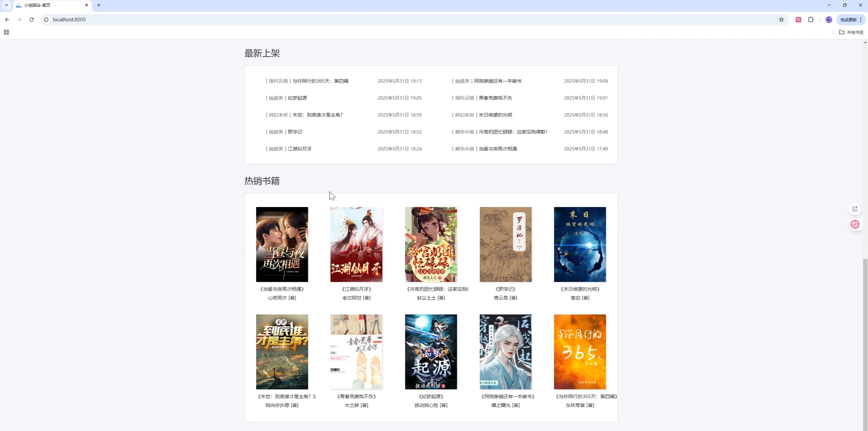Image resolution: width=868 pixels, height=431 pixels.
Task: Open link 罗浮记 in latest list
Action: 295,132
